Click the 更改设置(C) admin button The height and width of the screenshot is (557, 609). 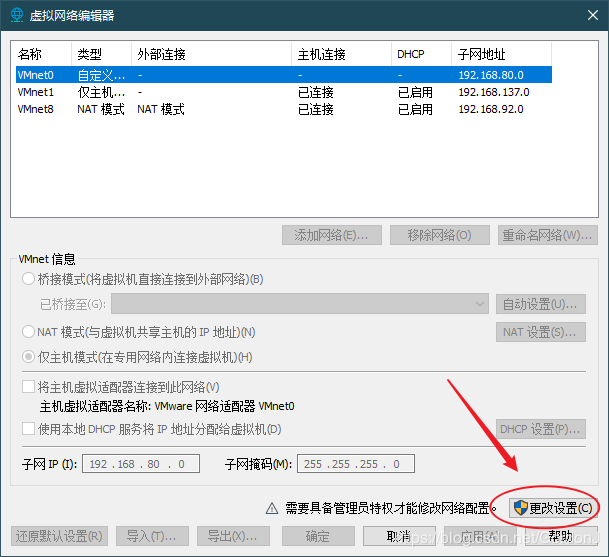553,508
